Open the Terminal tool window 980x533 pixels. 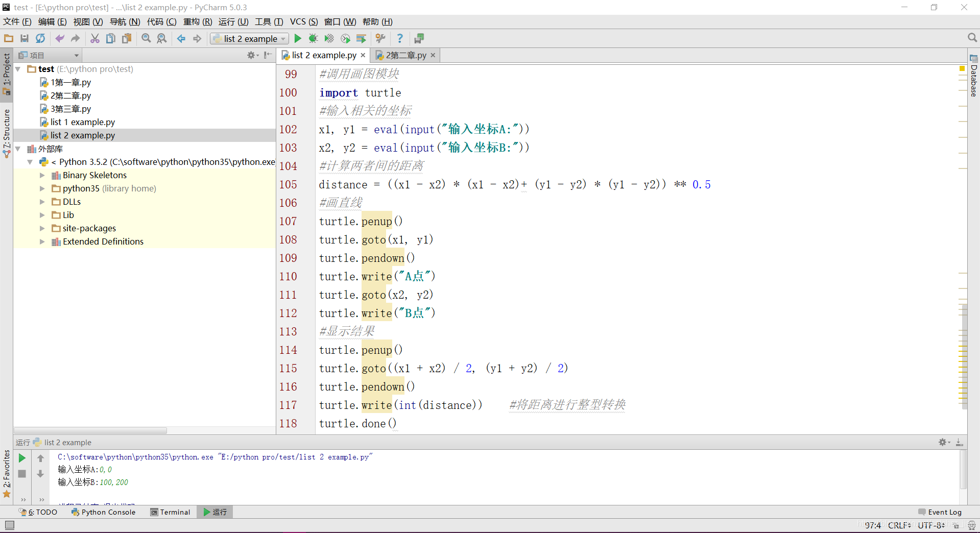pyautogui.click(x=170, y=512)
